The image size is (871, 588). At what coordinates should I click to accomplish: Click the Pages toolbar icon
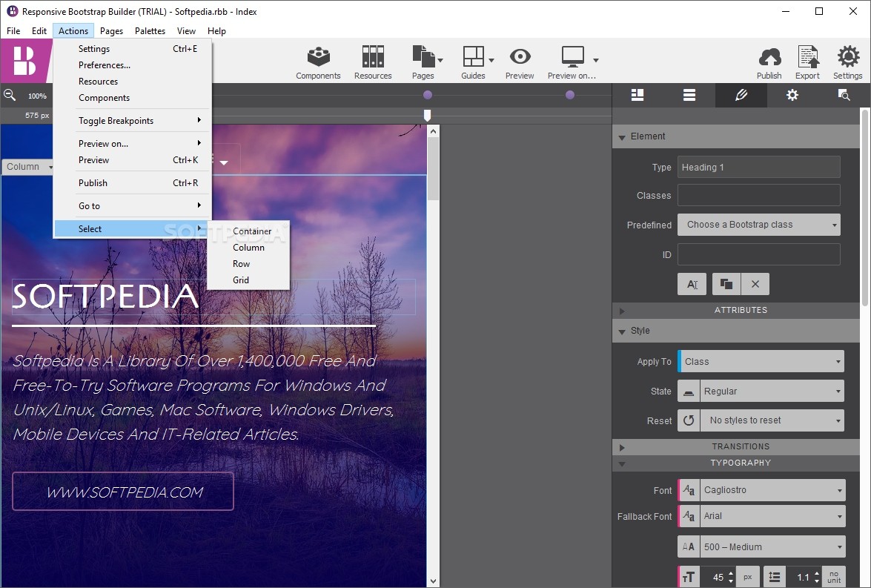point(423,56)
